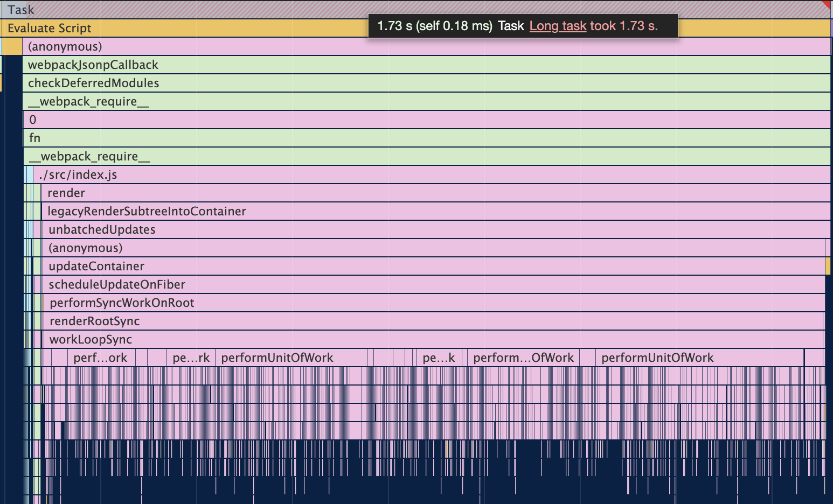The height and width of the screenshot is (504, 833).
Task: Select the Task bar at top
Action: 416,10
